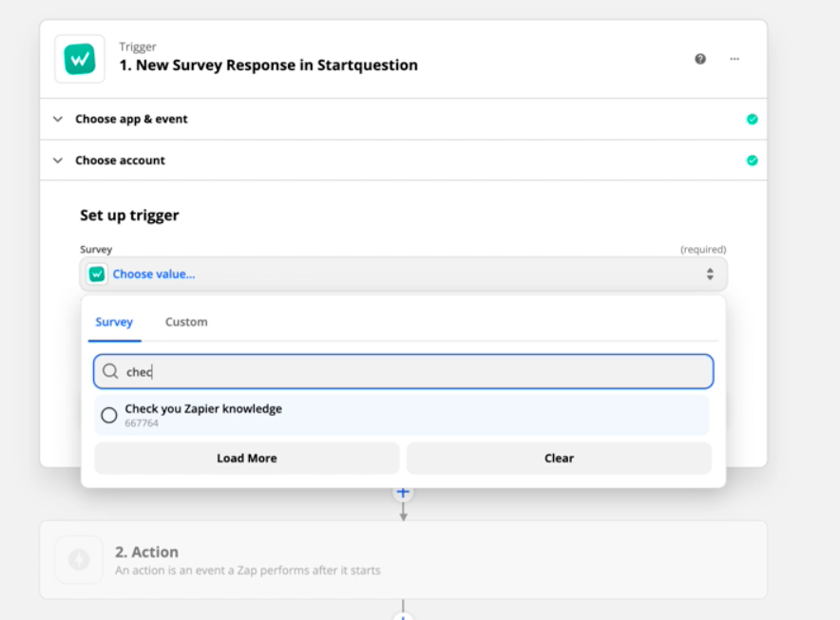Open the Survey Choose value dropdown

404,274
